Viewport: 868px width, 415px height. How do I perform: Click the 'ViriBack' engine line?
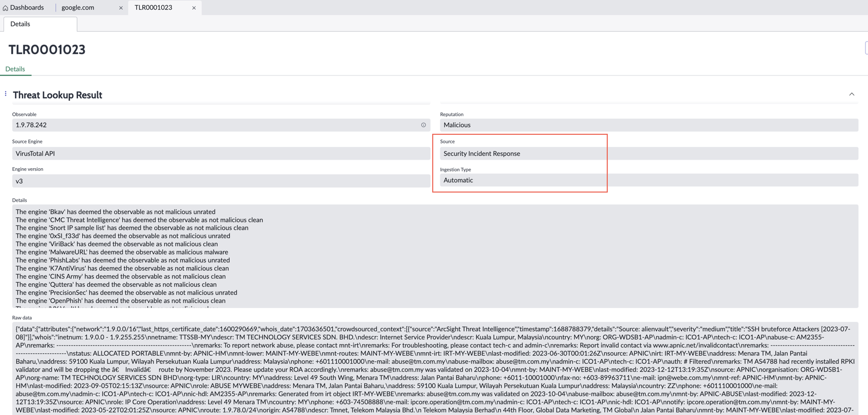117,244
